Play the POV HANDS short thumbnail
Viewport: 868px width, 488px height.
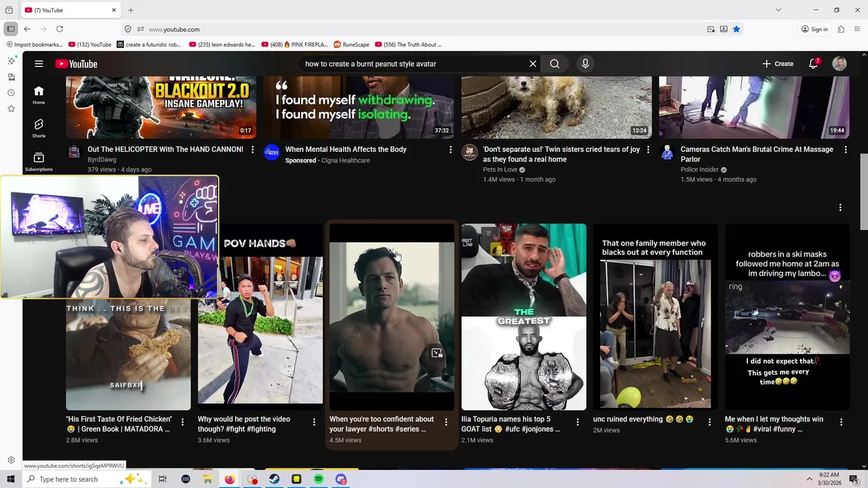coord(260,317)
